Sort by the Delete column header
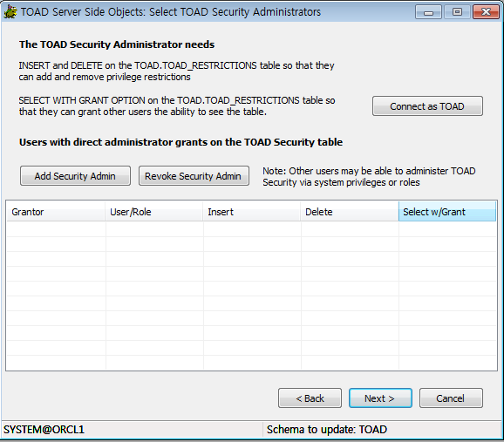This screenshot has height=442, width=504. point(350,212)
